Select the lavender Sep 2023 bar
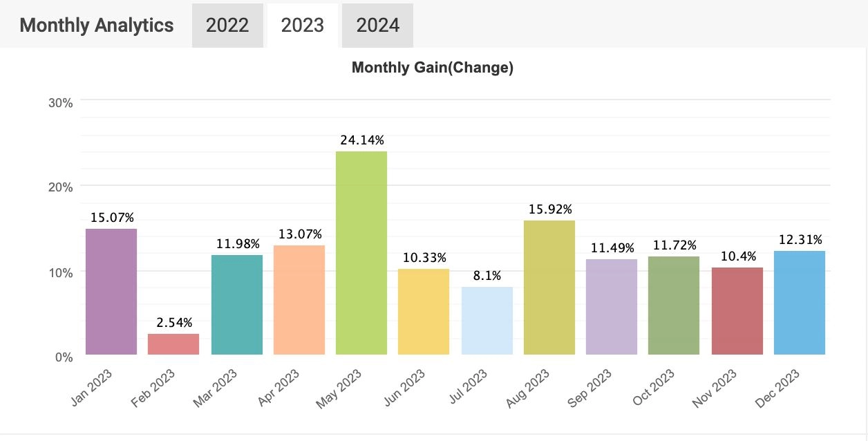Image resolution: width=868 pixels, height=441 pixels. coord(612,307)
